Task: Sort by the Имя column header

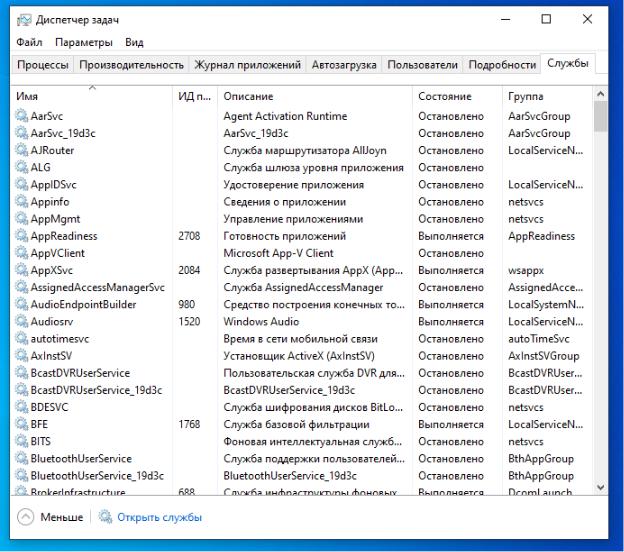Action: 92,96
